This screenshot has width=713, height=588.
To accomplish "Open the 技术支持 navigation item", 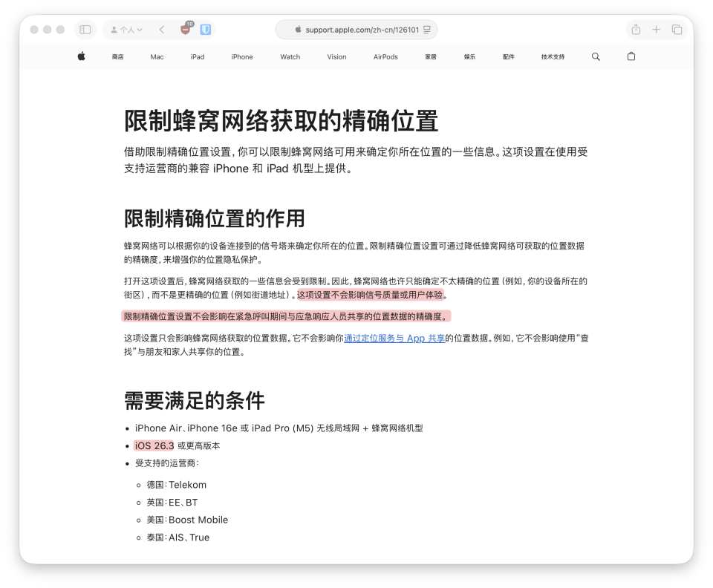I will (553, 57).
